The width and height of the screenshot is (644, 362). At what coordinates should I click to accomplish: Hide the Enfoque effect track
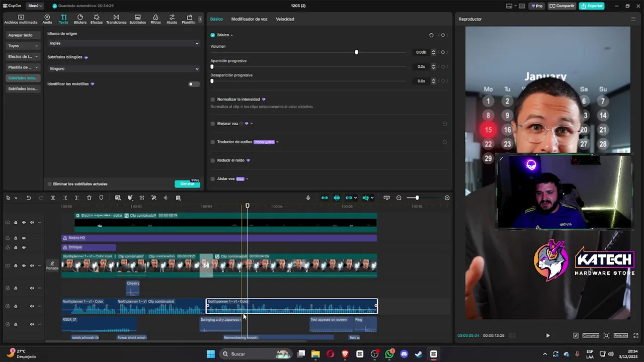[24, 247]
